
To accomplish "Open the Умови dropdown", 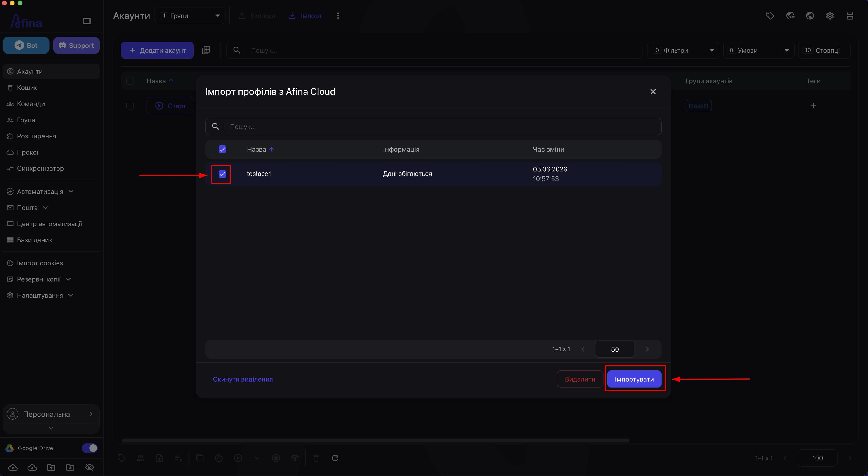I will pyautogui.click(x=759, y=50).
